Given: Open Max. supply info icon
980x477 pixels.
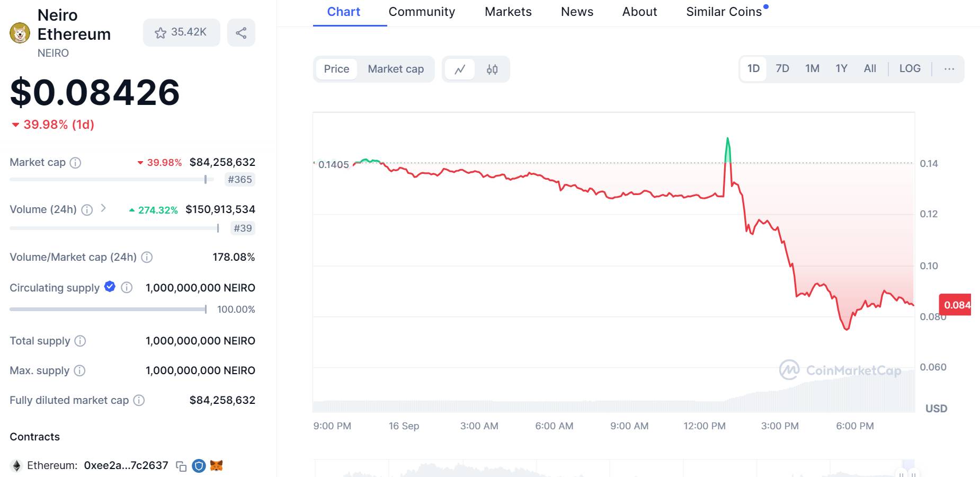Looking at the screenshot, I should click(79, 370).
